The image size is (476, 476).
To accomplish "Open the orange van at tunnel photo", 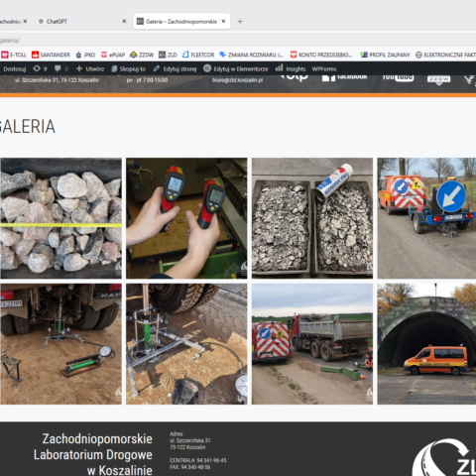I will coord(426,344).
